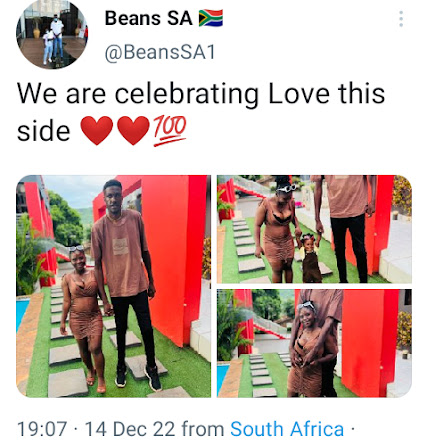Open the @BeansSA1 handle

[160, 53]
